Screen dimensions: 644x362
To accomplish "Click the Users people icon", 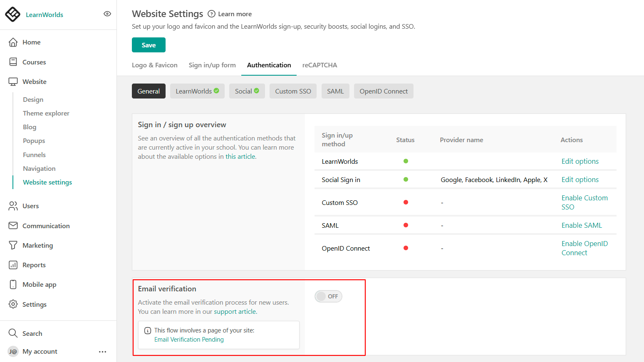I will coord(13,206).
